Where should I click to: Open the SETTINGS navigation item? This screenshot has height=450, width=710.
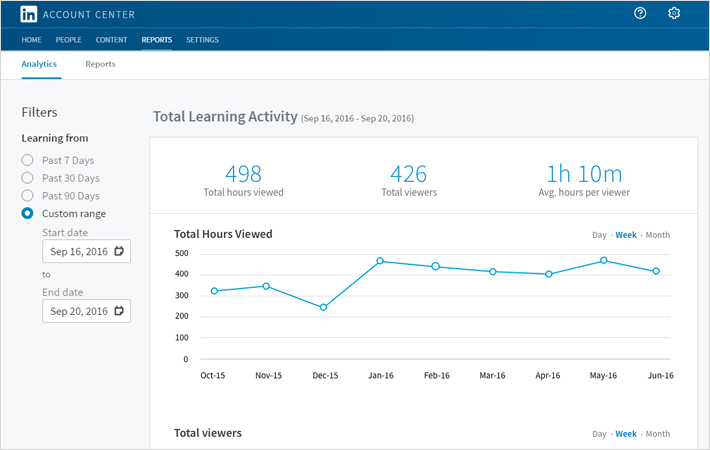(202, 40)
